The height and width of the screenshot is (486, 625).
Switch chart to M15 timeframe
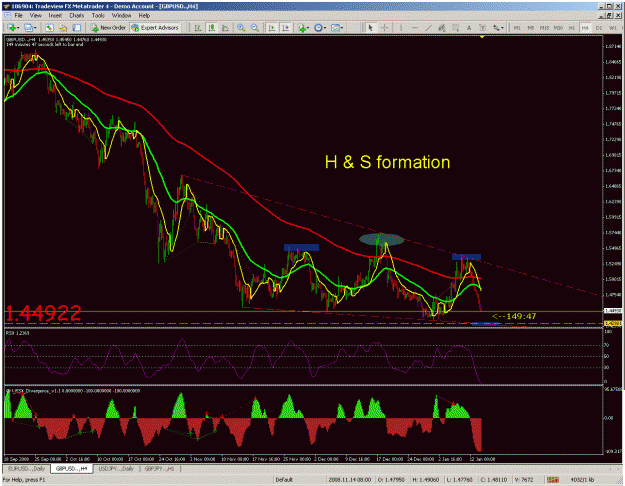pos(544,28)
